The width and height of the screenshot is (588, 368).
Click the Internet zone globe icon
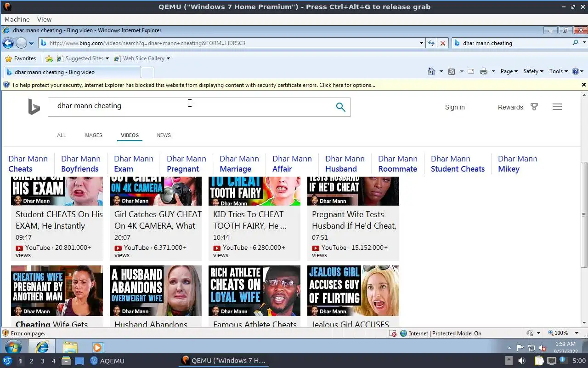click(403, 333)
